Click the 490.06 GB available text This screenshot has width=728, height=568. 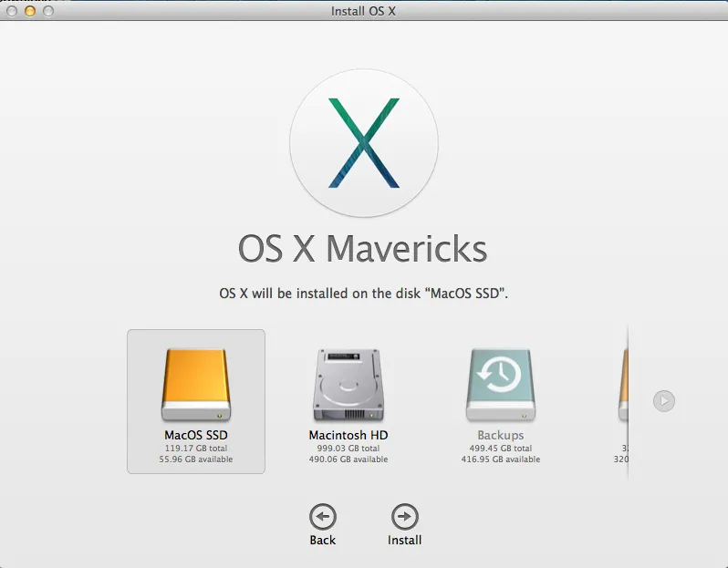(348, 460)
